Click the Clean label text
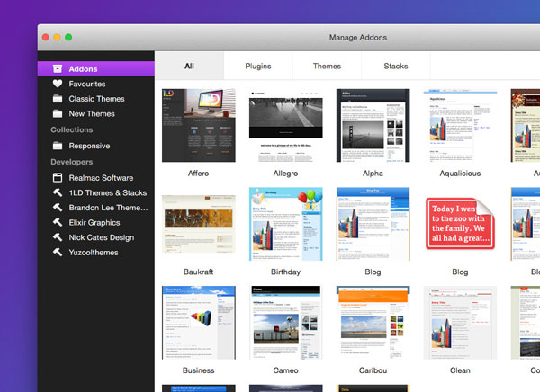Viewport: 540px width, 392px height. (460, 370)
